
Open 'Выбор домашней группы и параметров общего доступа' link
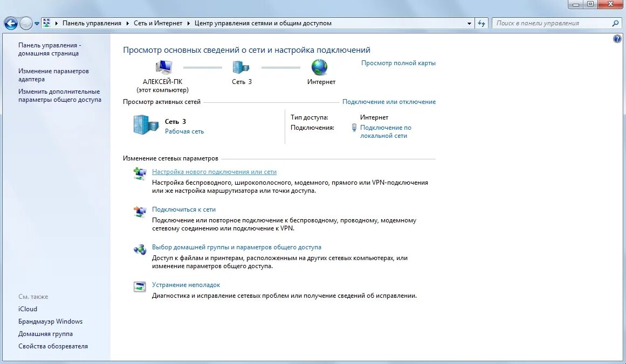pyautogui.click(x=237, y=247)
